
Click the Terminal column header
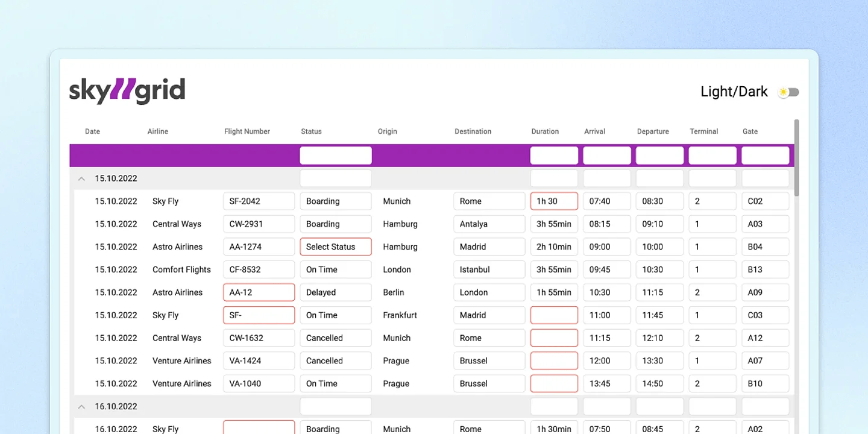704,131
